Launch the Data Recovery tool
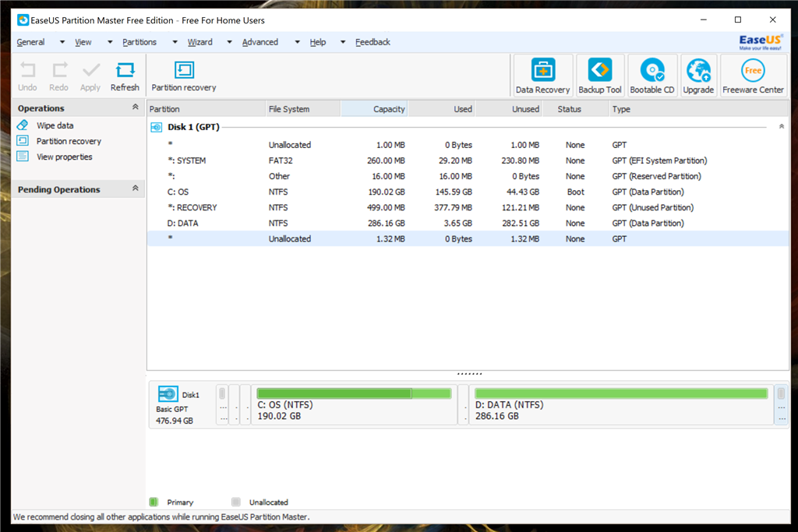798x532 pixels. (542, 76)
